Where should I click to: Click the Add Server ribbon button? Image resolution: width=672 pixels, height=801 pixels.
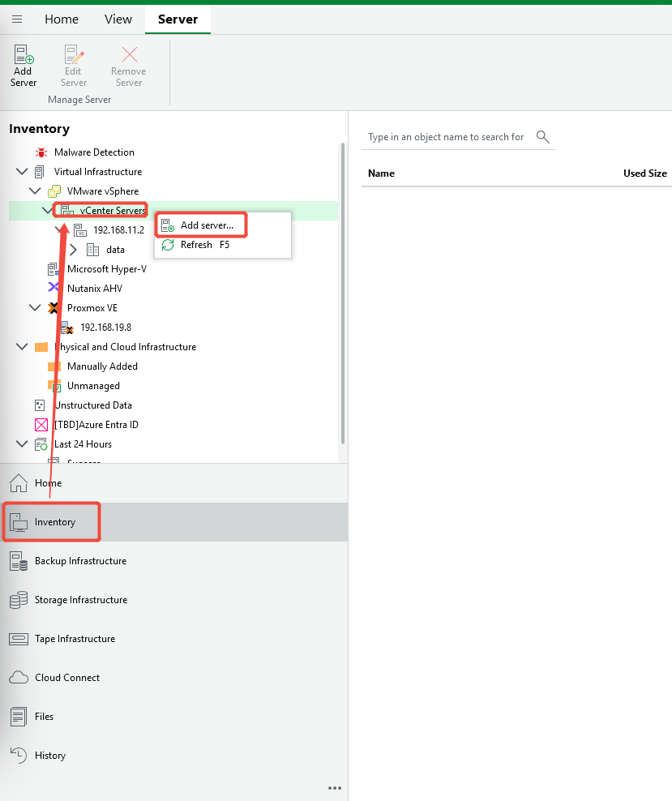(x=23, y=66)
